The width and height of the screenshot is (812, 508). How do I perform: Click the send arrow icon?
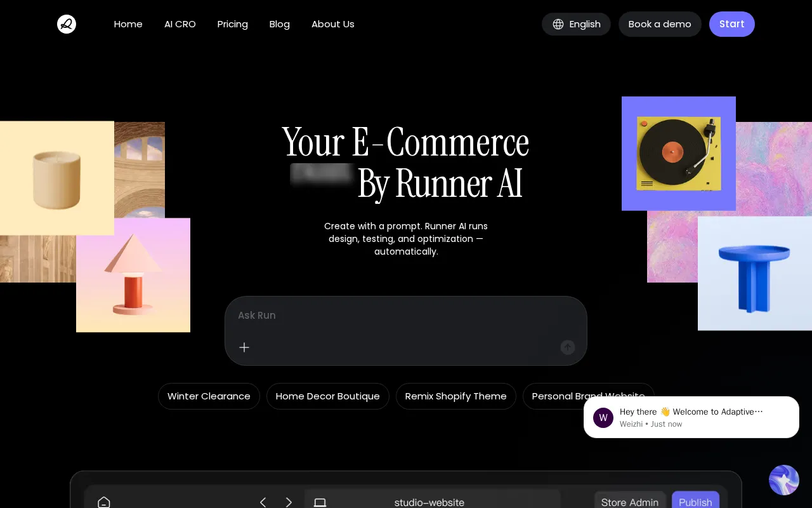click(x=568, y=347)
